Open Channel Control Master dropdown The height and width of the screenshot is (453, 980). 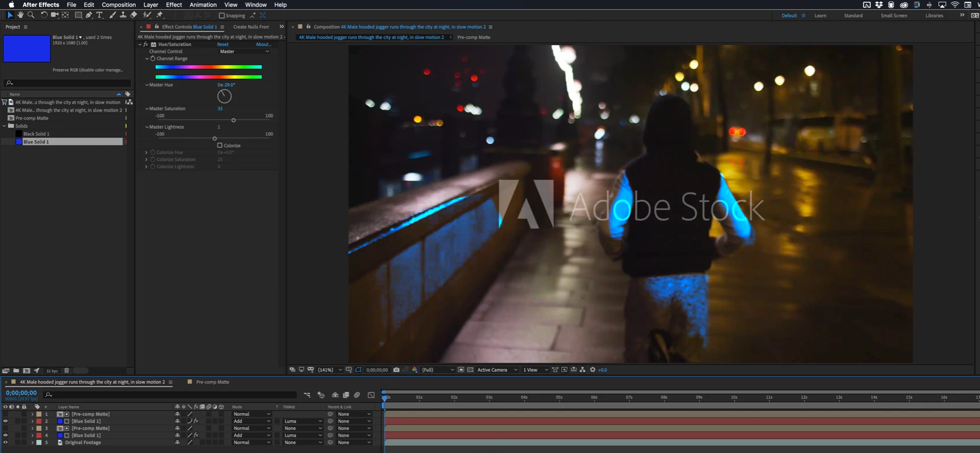[x=244, y=52]
